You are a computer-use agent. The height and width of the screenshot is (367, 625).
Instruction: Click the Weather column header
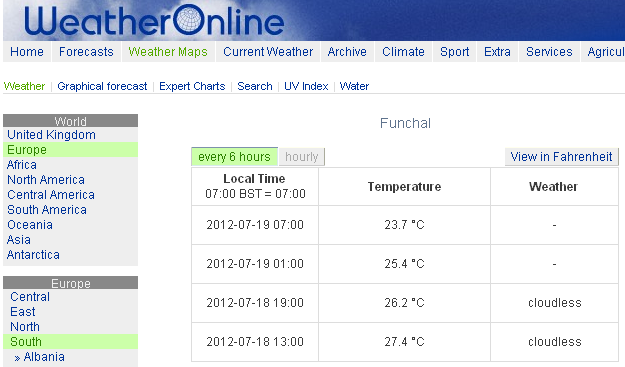[x=553, y=186]
